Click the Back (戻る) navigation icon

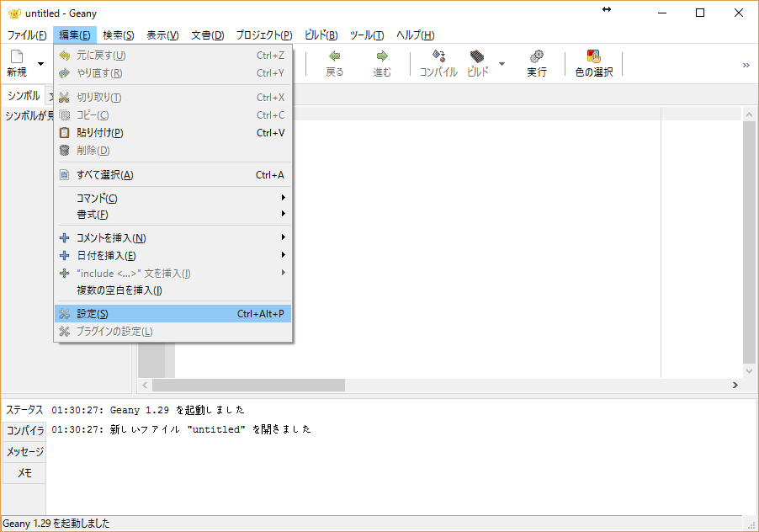coord(335,56)
